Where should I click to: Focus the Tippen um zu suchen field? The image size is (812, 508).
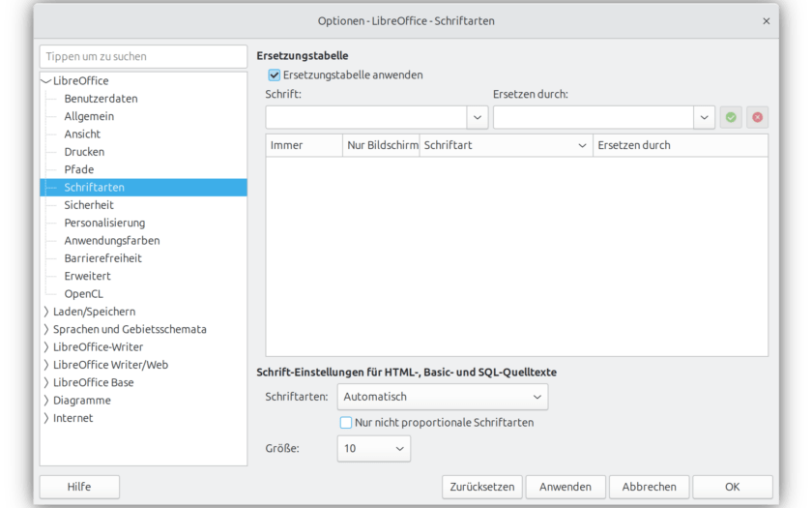click(143, 56)
